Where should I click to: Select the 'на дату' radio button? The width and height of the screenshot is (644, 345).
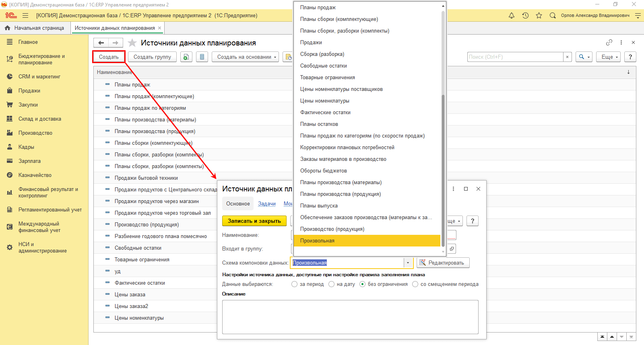click(x=331, y=284)
